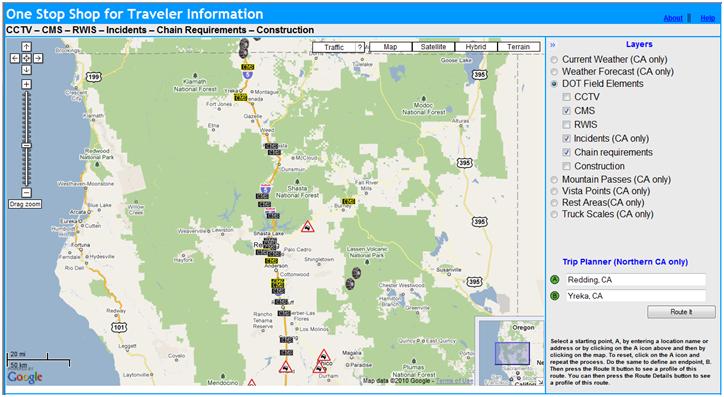Click the southernmost black CMS sign on I-5

(x=286, y=353)
